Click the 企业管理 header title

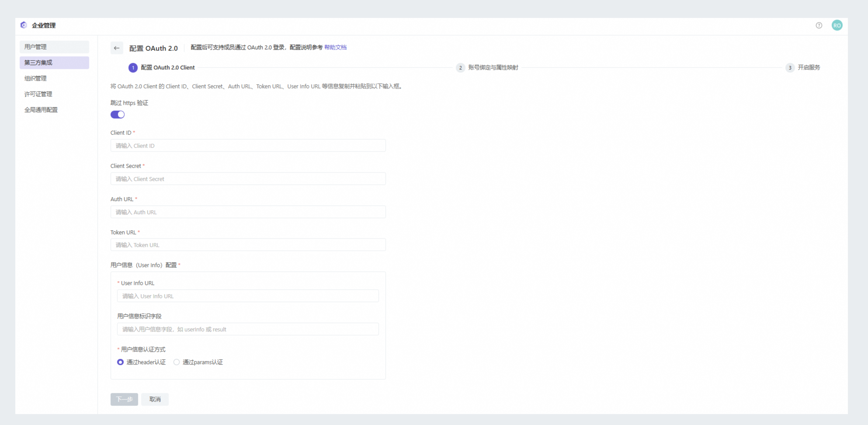pos(44,25)
